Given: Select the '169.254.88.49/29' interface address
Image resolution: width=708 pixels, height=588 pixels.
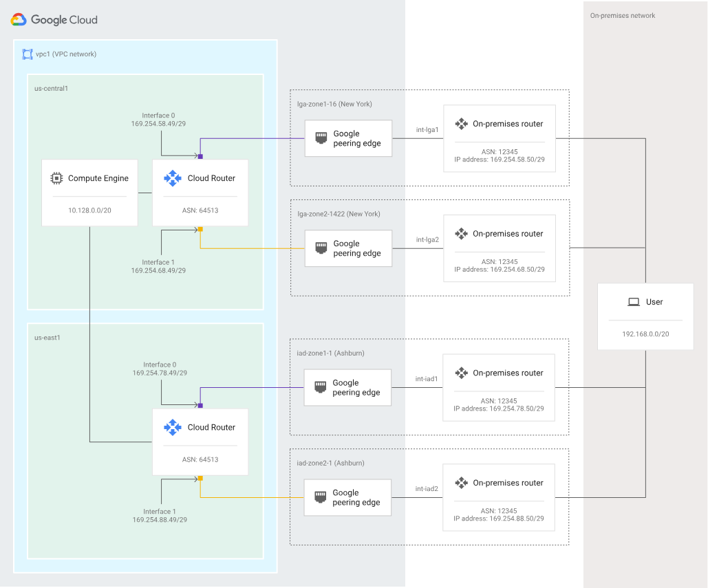Looking at the screenshot, I should pyautogui.click(x=160, y=520).
